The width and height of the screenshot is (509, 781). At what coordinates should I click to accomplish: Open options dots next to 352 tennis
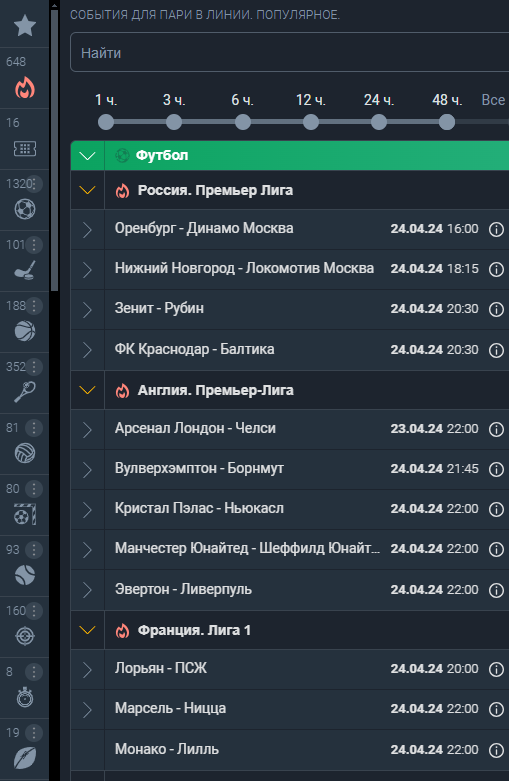[34, 367]
